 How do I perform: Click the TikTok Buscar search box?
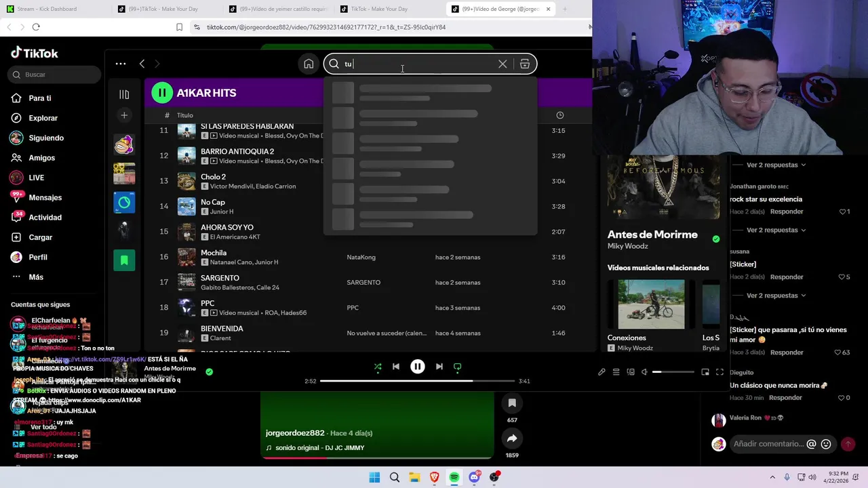pyautogui.click(x=54, y=75)
